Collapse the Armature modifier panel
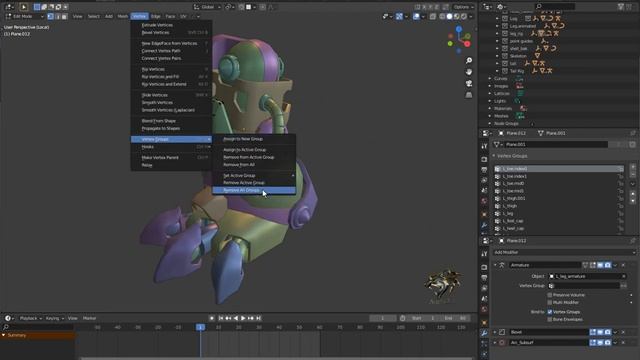Image resolution: width=640 pixels, height=360 pixels. (x=495, y=265)
